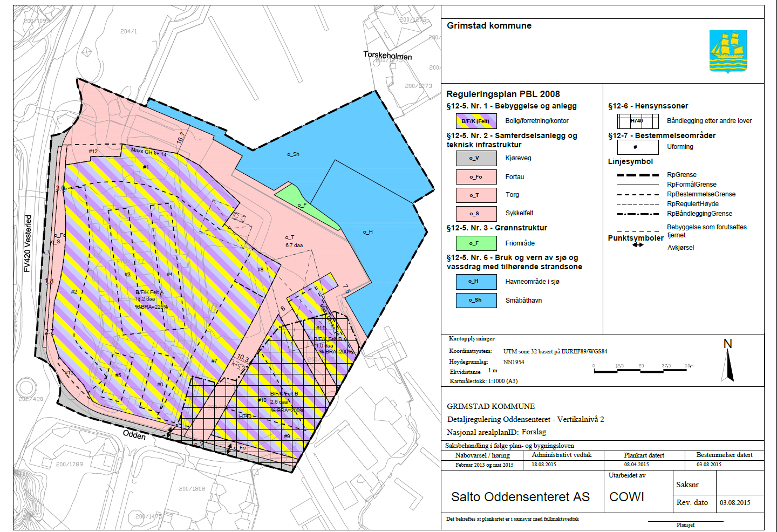Click the 'FV420 Vesterled' road label
Image resolution: width=777 pixels, height=532 pixels.
tap(28, 243)
